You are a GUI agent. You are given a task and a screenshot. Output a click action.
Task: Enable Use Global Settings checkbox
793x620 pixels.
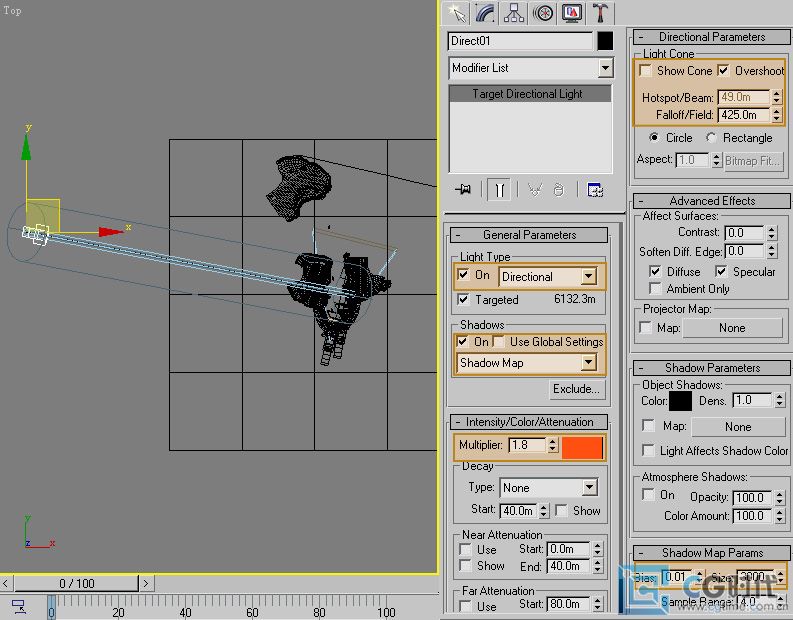[499, 342]
